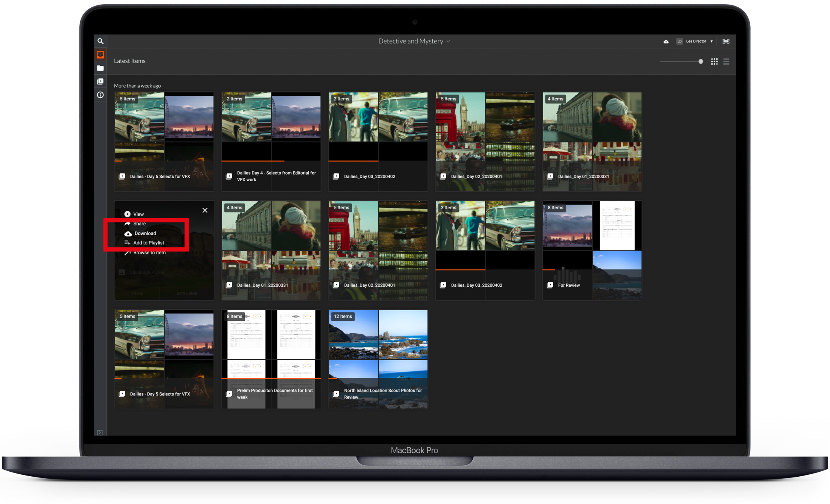
Task: Expand the collapsed sidebar at bottom left
Action: tap(100, 432)
